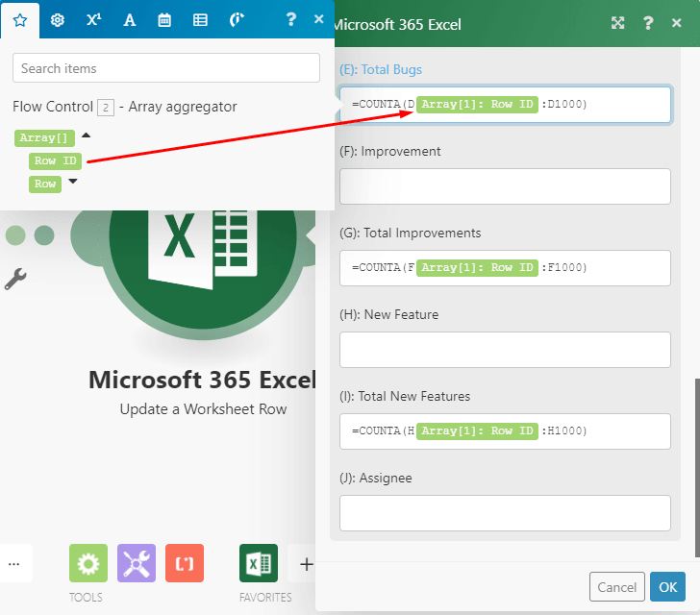The image size is (700, 615).
Task: Open the math functions X¹ tab
Action: (93, 19)
